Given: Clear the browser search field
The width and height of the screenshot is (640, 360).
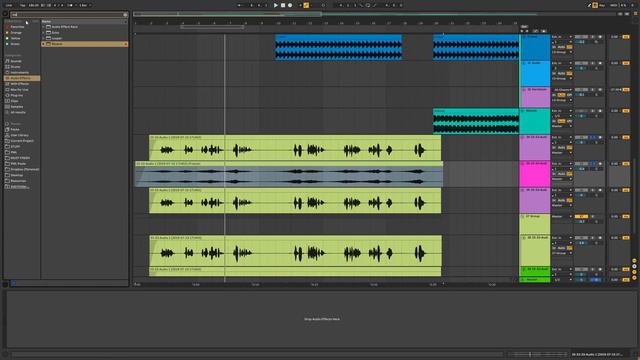Looking at the screenshot, I should coord(125,15).
